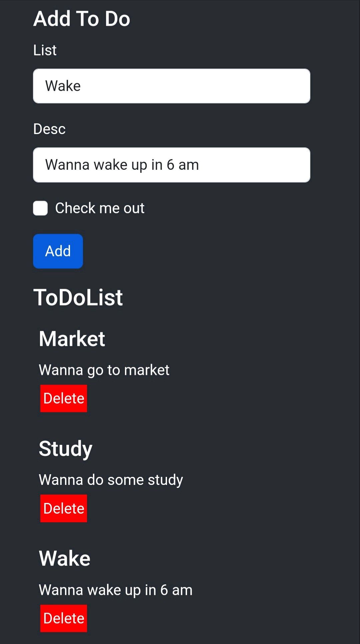Viewport: 360px width, 644px height.
Task: Click the Market item title
Action: pyautogui.click(x=72, y=339)
